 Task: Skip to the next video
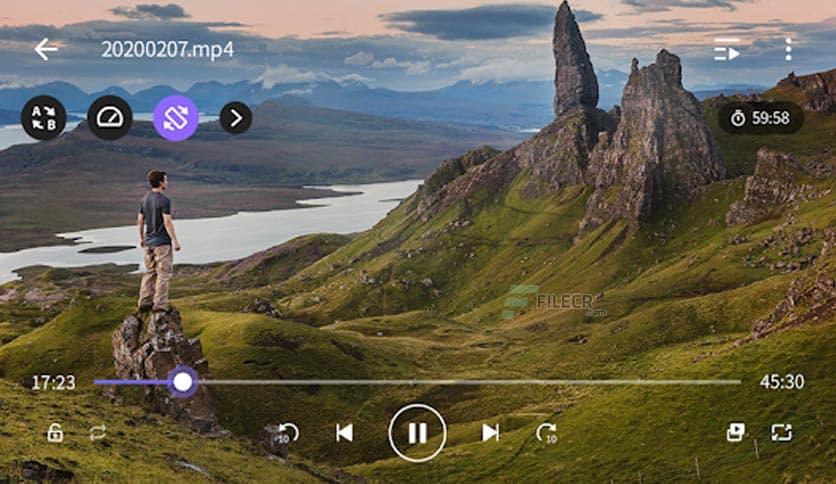point(490,433)
